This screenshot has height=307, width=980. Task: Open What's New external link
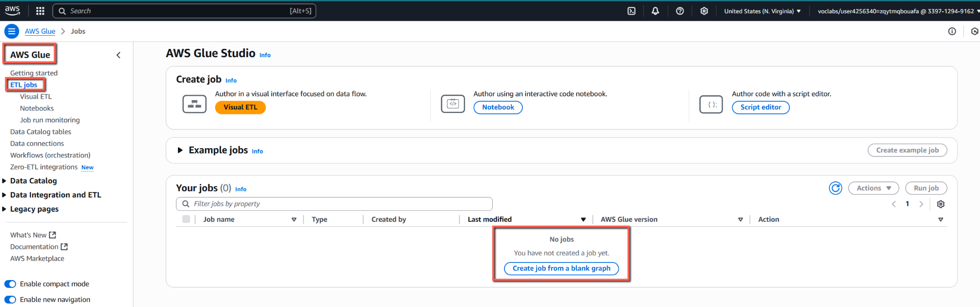point(33,235)
